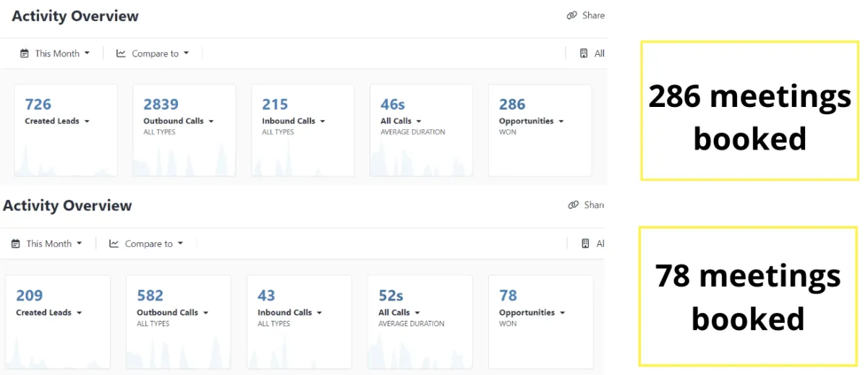Click the 2839 outbound calls number

click(161, 105)
